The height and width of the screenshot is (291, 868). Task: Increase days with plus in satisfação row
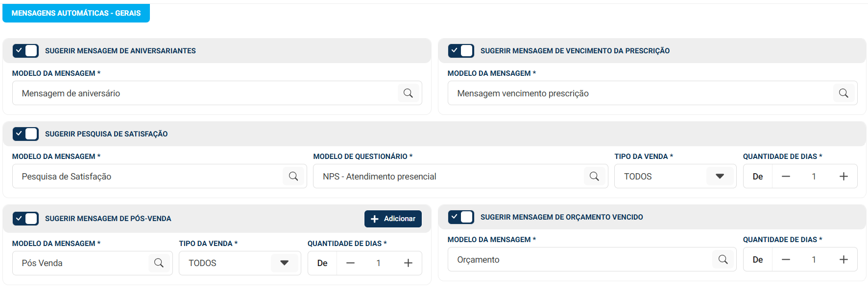point(844,176)
